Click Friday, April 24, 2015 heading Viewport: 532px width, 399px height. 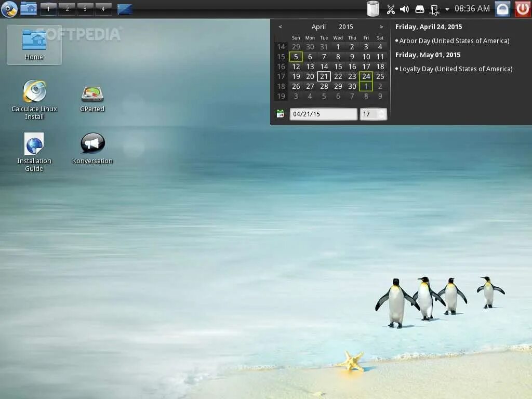(429, 27)
